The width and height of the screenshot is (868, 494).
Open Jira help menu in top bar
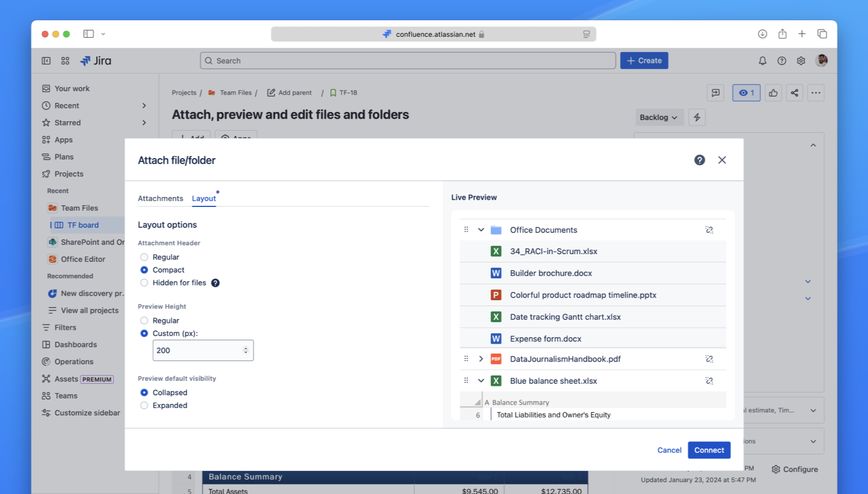782,61
